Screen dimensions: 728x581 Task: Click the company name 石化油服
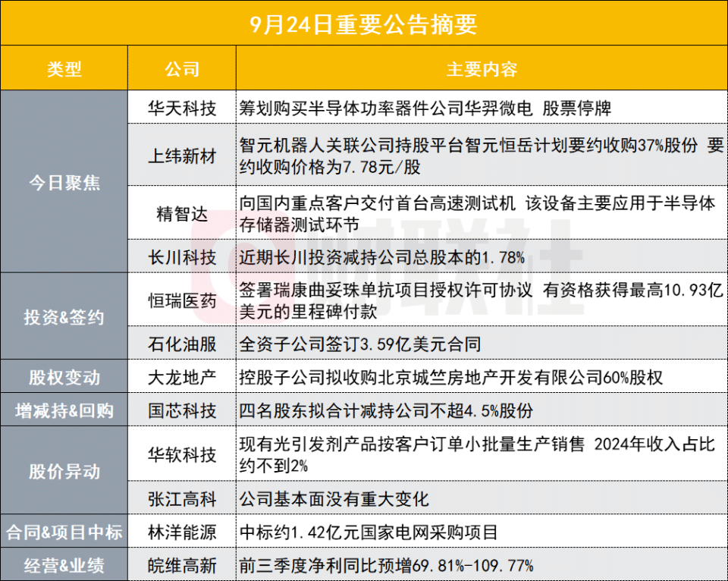point(182,344)
